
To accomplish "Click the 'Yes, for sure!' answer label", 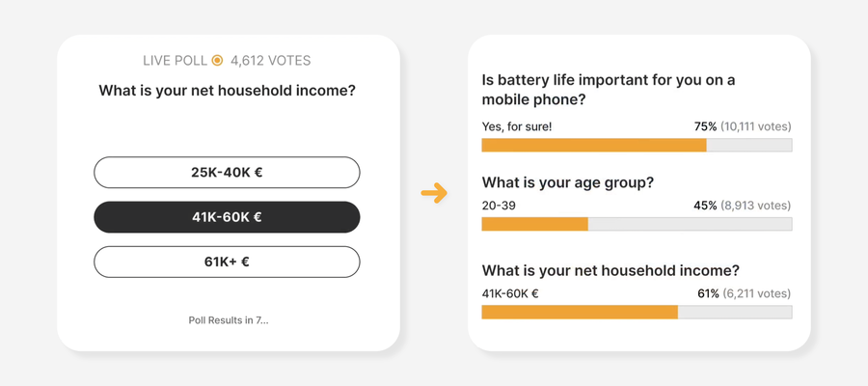I will click(517, 126).
